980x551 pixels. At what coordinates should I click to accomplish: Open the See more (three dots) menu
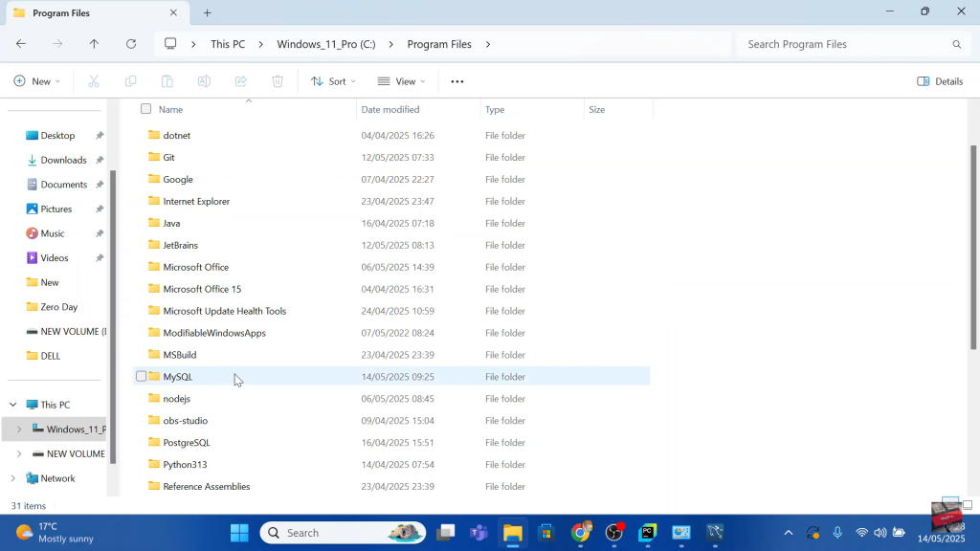(457, 81)
